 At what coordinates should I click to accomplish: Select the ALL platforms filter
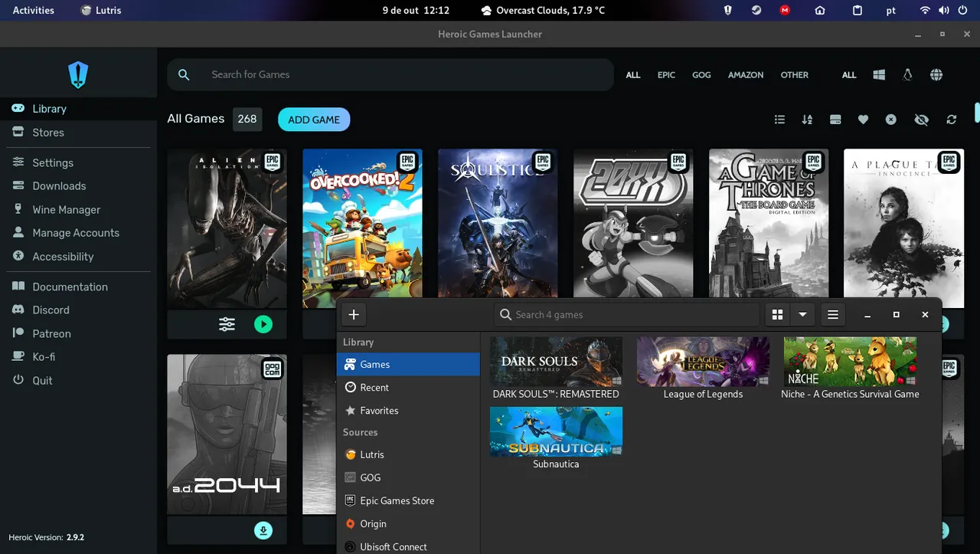coord(849,75)
